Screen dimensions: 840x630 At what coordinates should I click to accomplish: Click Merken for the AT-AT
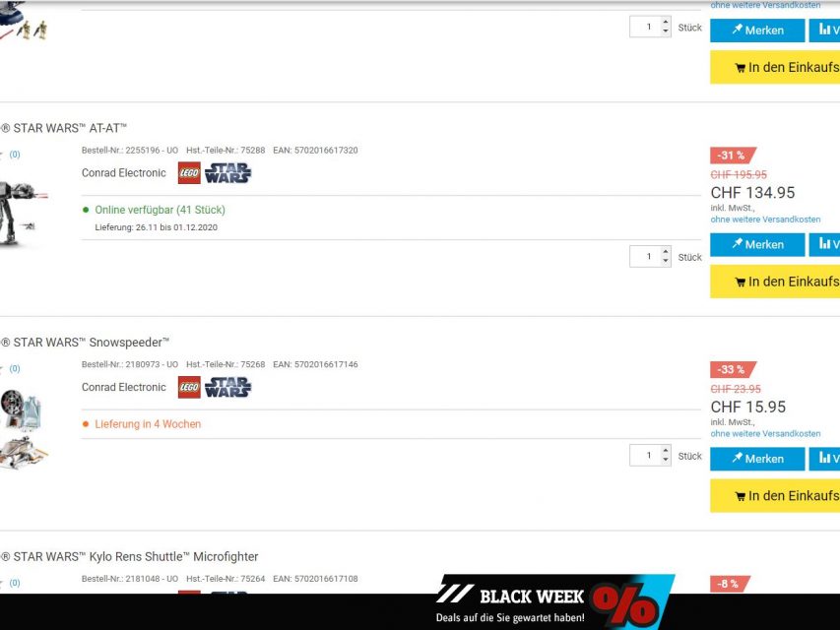[x=757, y=245]
